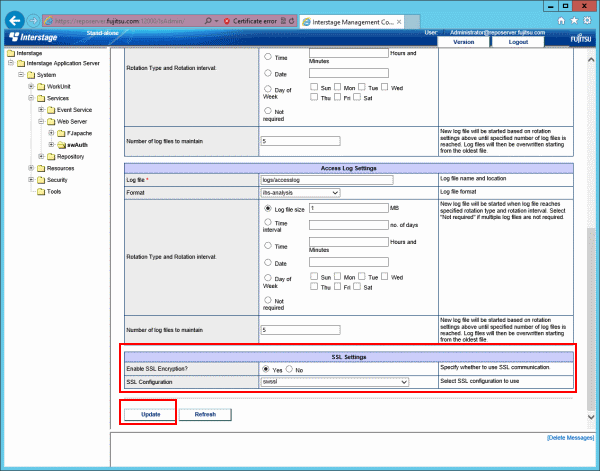
Task: Check Sat in Access Log day of week
Action: (x=357, y=286)
